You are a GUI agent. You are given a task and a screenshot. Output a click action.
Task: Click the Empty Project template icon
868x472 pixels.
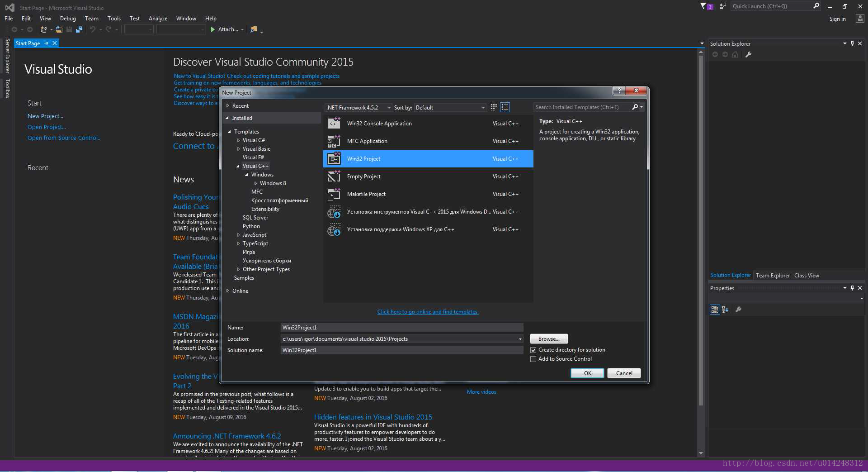pyautogui.click(x=334, y=176)
